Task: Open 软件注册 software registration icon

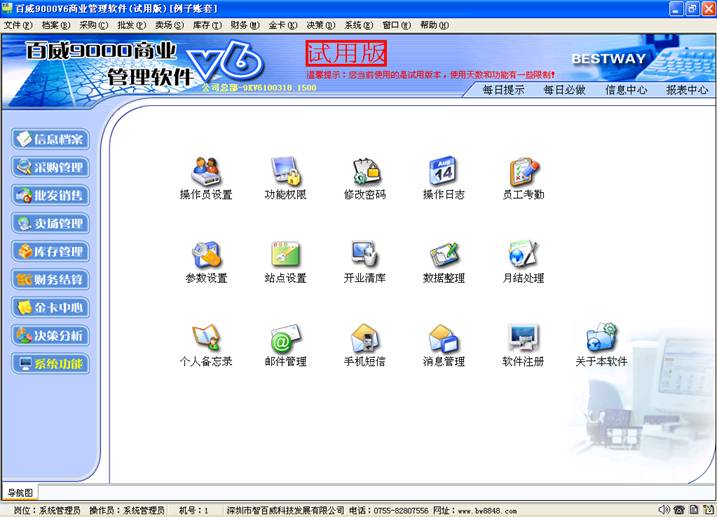Action: click(x=523, y=338)
